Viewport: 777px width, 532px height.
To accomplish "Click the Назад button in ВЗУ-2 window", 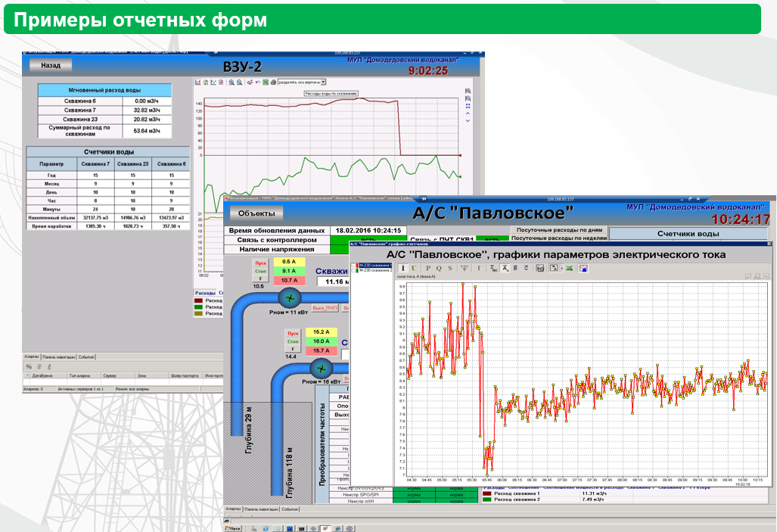I will coord(51,65).
